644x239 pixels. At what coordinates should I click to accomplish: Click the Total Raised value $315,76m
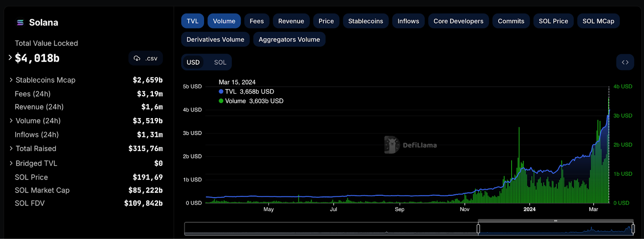146,149
